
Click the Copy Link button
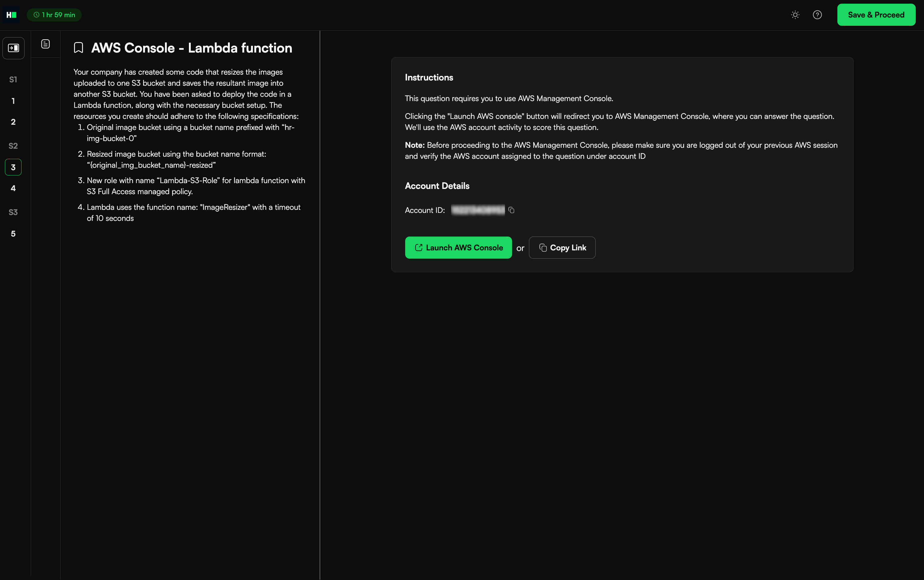pos(562,248)
